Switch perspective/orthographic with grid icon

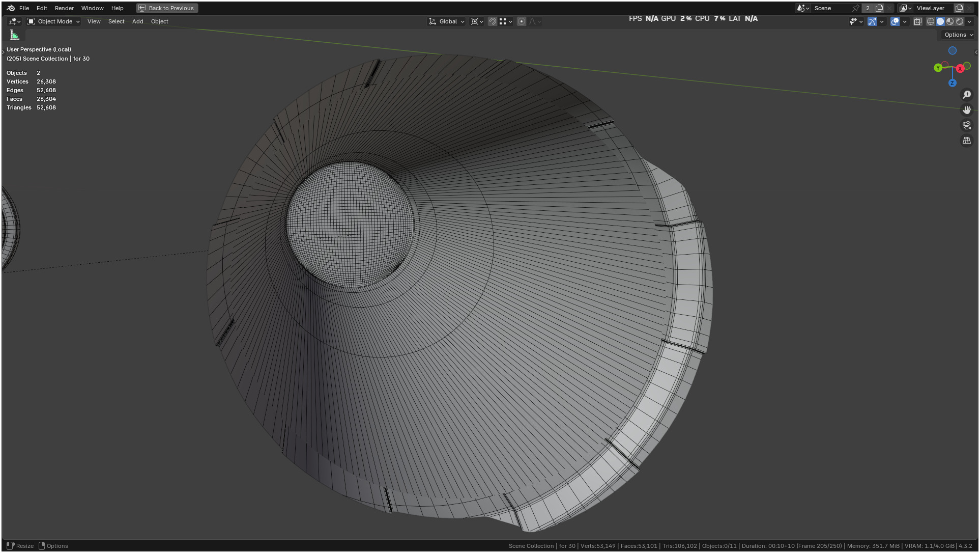pos(966,141)
